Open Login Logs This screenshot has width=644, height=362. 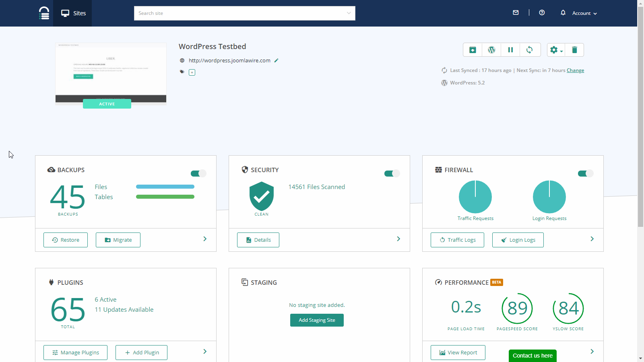[518, 240]
